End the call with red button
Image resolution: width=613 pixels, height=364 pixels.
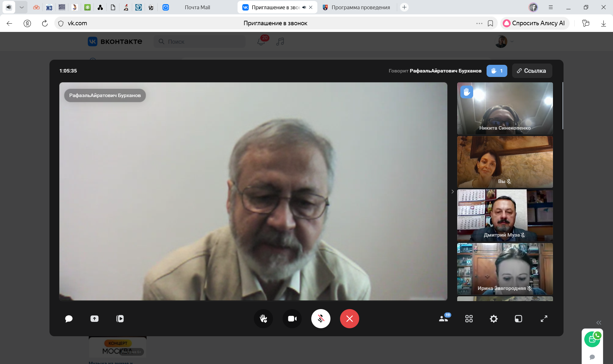350,319
